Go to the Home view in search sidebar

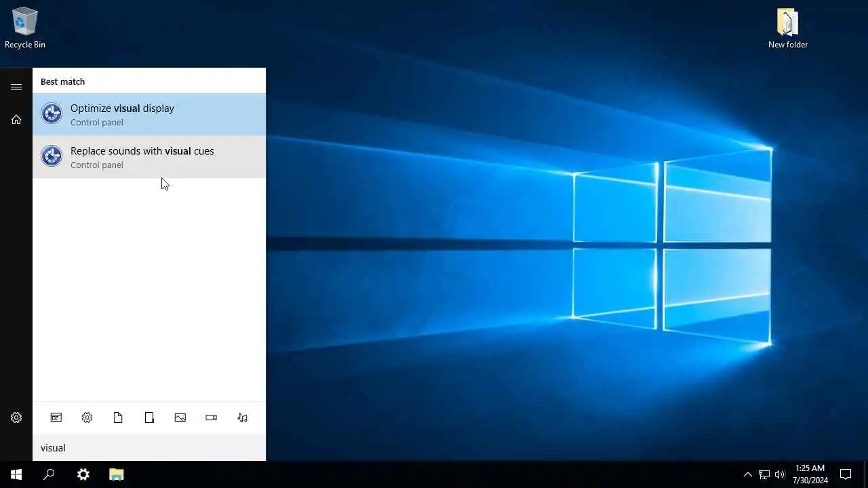coord(16,119)
